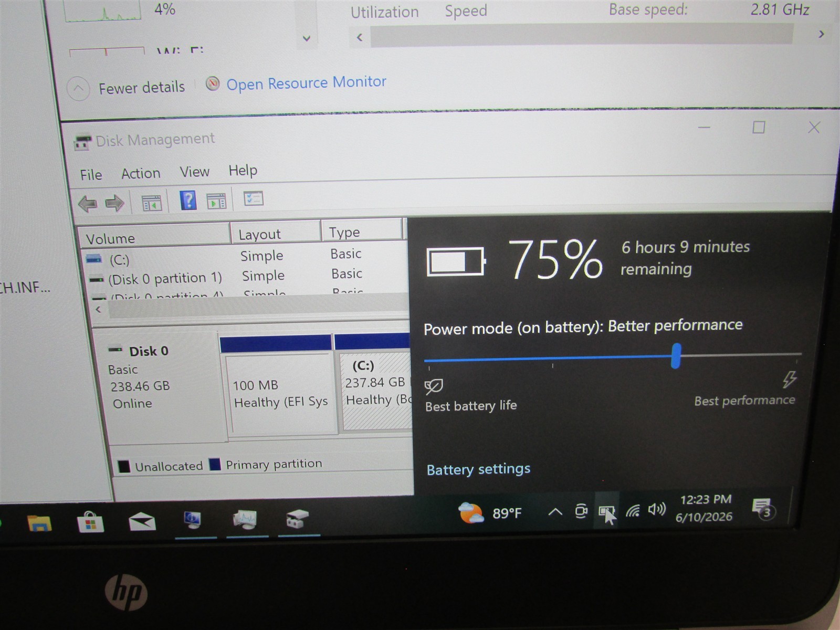840x630 pixels.
Task: Click the weather icon showing 89°F
Action: click(470, 513)
